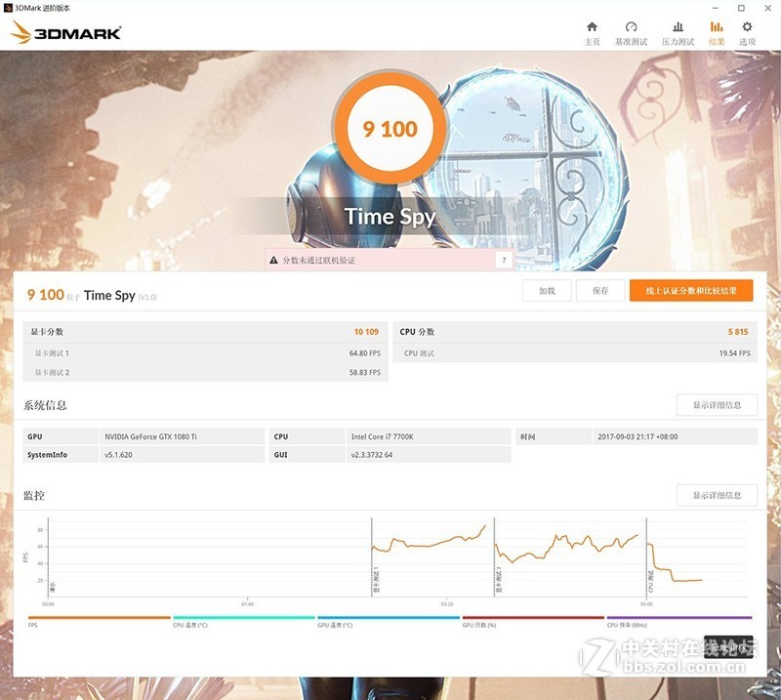The height and width of the screenshot is (700, 781).
Task: Click the Intel Core i7 7700K cell
Action: [429, 436]
